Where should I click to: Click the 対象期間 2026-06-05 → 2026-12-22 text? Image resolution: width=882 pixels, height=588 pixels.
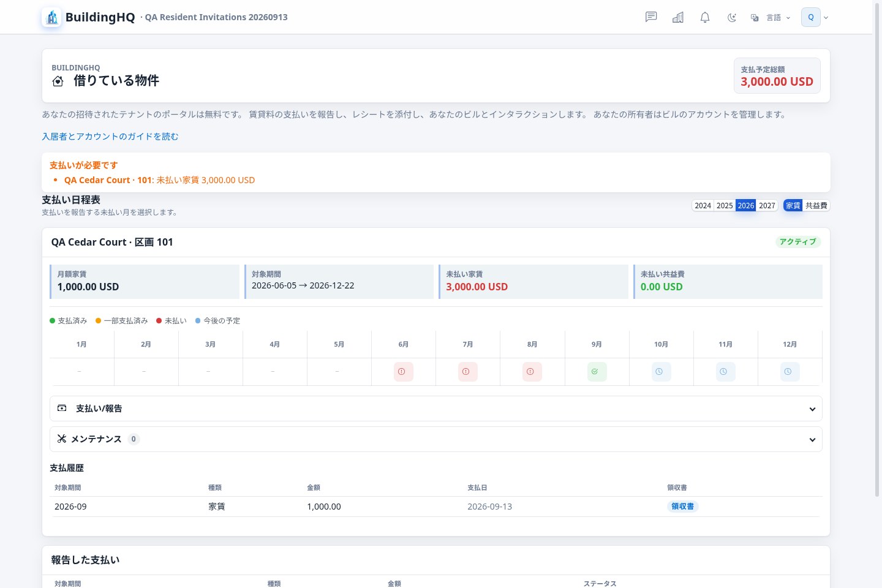tap(303, 285)
